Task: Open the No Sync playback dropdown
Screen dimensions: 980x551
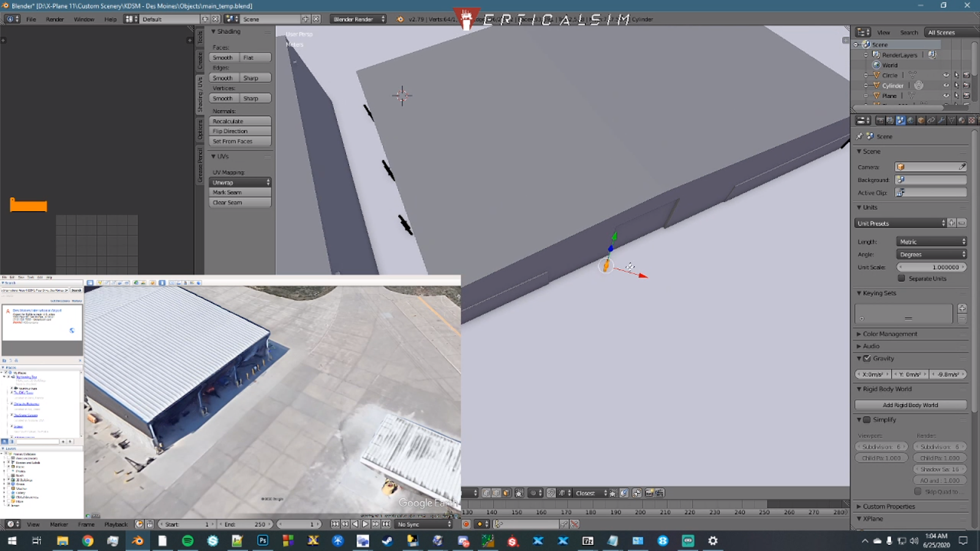Action: click(423, 524)
